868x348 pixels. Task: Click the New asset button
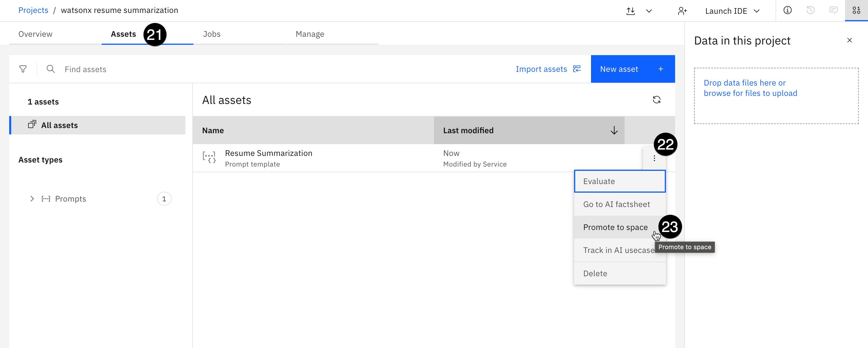632,69
